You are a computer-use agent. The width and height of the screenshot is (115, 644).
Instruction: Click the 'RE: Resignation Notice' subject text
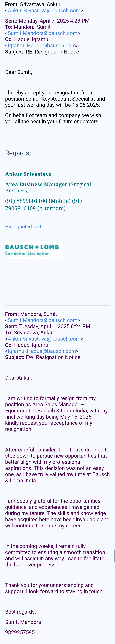click(52, 52)
